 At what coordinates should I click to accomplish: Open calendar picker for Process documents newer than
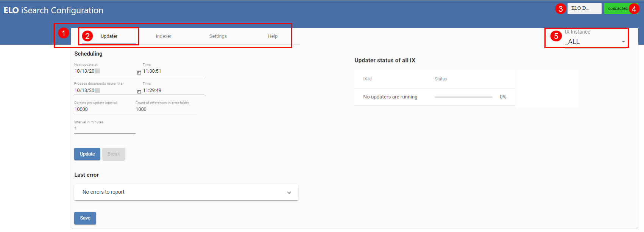139,91
